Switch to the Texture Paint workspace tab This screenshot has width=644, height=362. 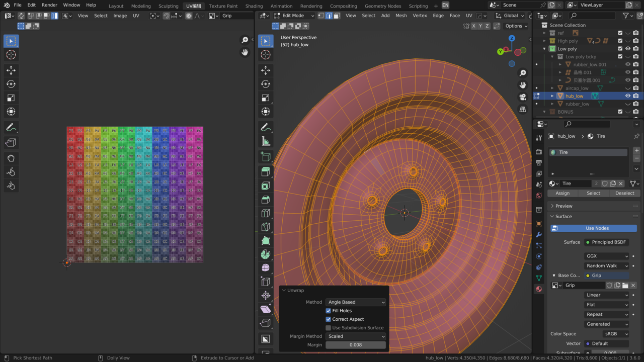223,6
